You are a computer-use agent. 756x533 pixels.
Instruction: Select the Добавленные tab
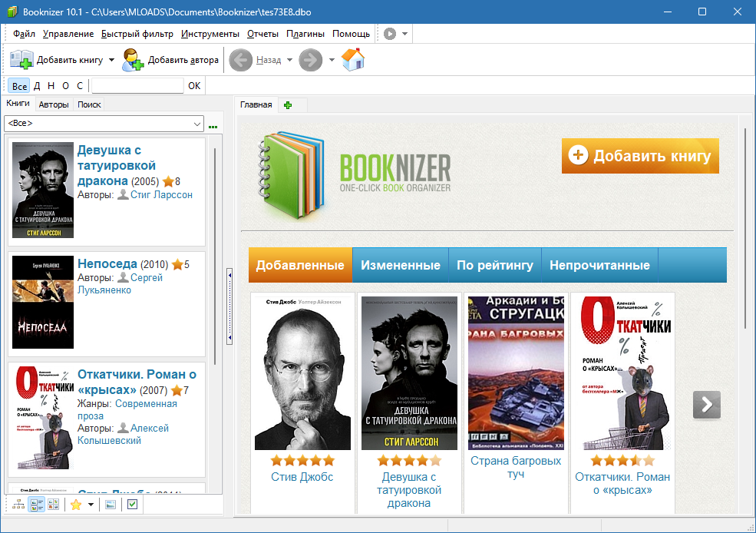click(300, 265)
